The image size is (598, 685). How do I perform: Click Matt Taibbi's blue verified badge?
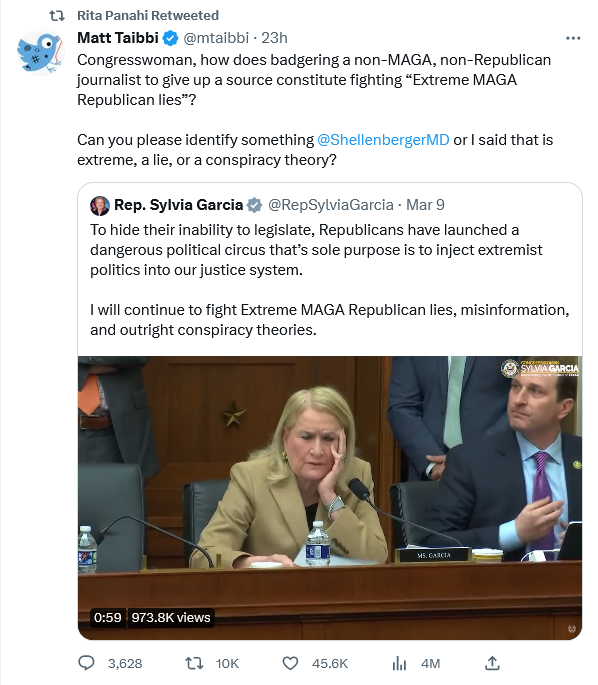(x=170, y=38)
